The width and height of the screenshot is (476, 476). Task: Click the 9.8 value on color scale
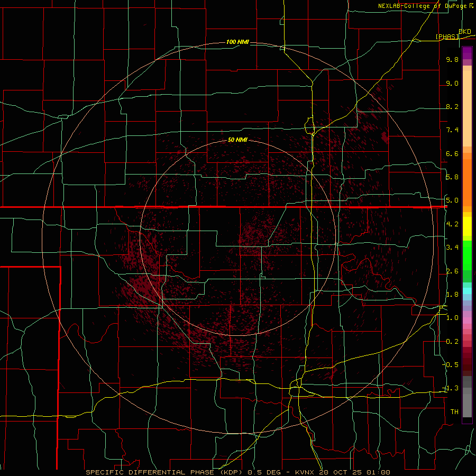(x=452, y=59)
